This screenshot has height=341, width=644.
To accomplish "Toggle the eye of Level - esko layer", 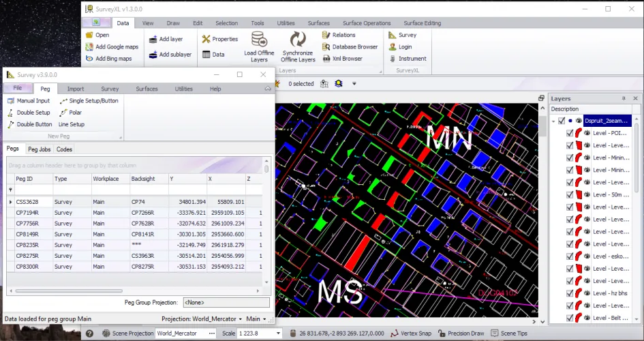I will tap(587, 256).
